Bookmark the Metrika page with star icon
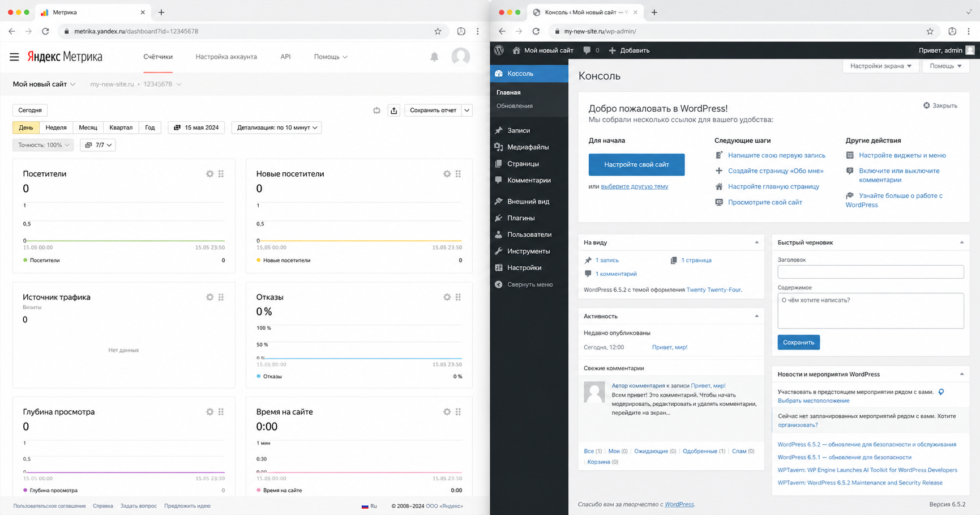Viewport: 980px width, 515px height. [x=438, y=31]
